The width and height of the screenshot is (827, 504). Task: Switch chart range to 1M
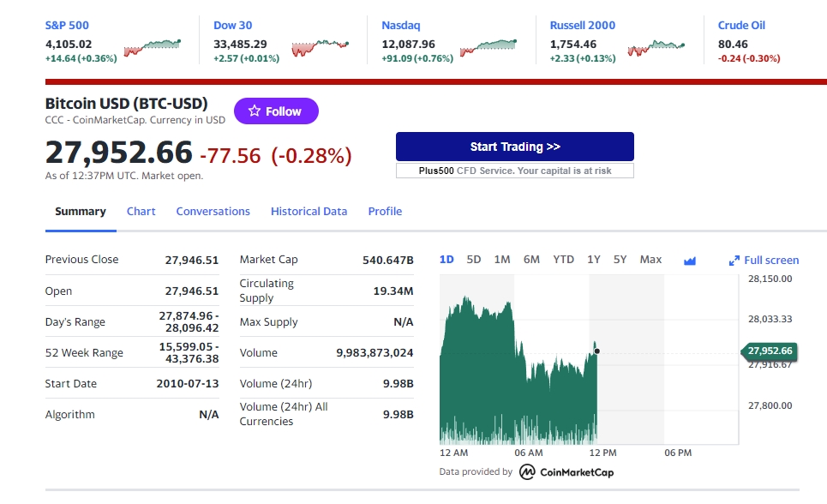point(502,260)
